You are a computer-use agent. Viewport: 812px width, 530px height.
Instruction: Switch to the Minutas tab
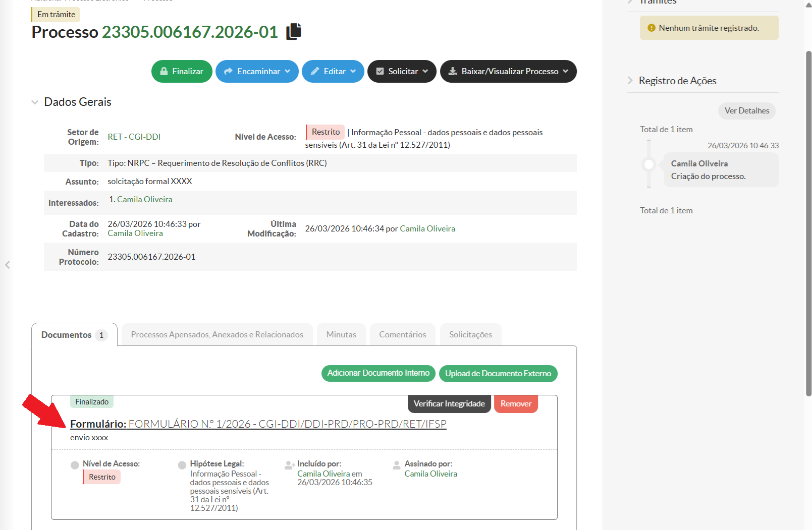(x=341, y=335)
